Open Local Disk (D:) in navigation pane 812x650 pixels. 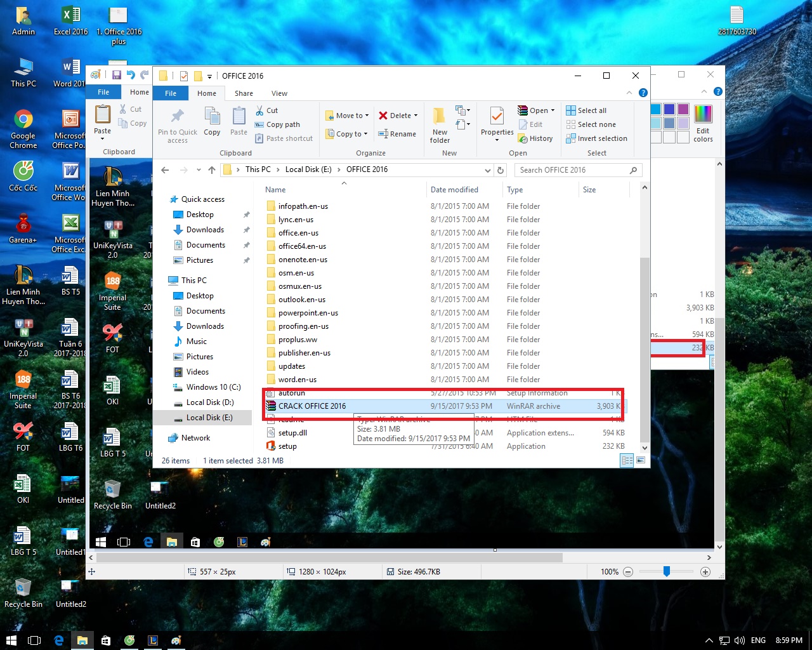[x=210, y=402]
